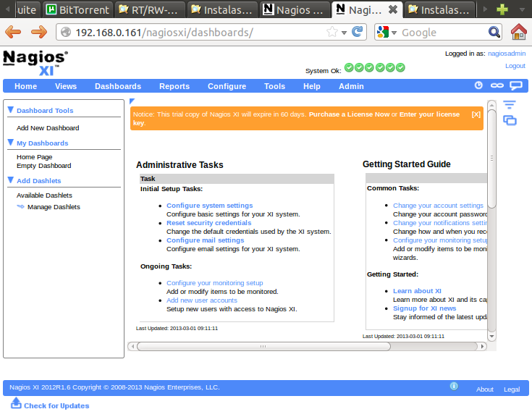Viewport: 532px width, 417px height.
Task: Click the permalink chain icon
Action: click(x=497, y=85)
